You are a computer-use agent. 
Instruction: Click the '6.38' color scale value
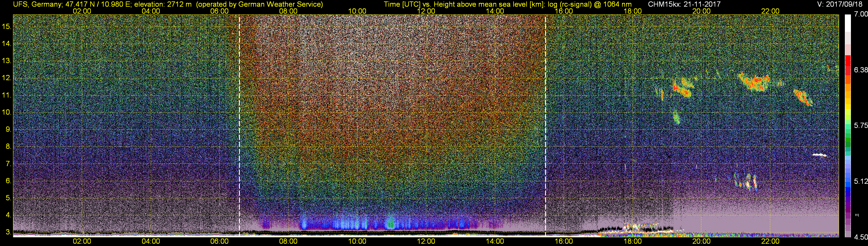pyautogui.click(x=860, y=70)
